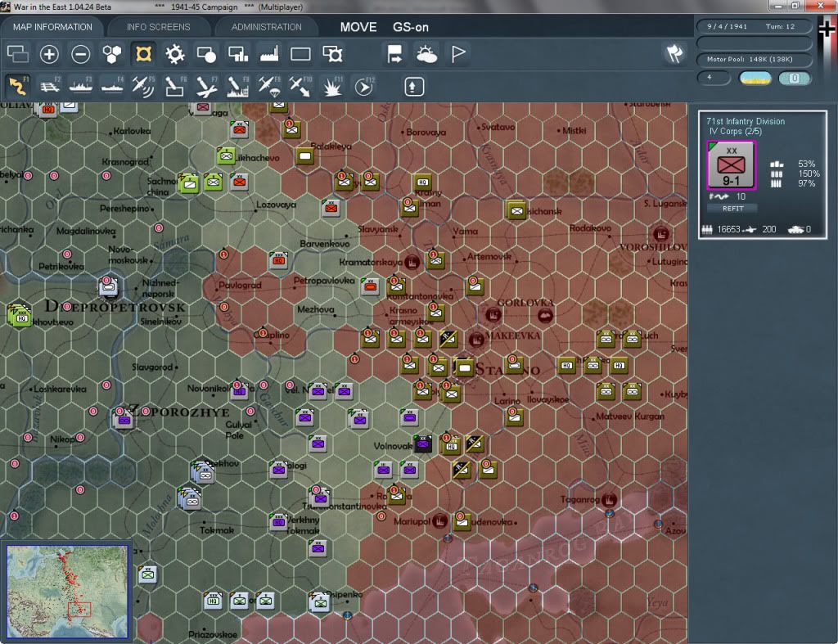This screenshot has height=644, width=838.
Task: Select the Naval transport (F3) ship icon
Action: [81, 86]
